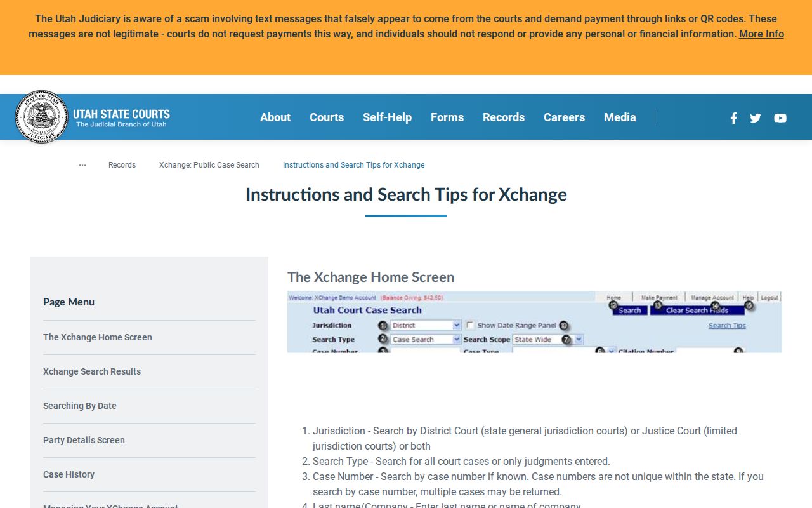
Task: Go to Forms in the top navigation
Action: coord(447,117)
